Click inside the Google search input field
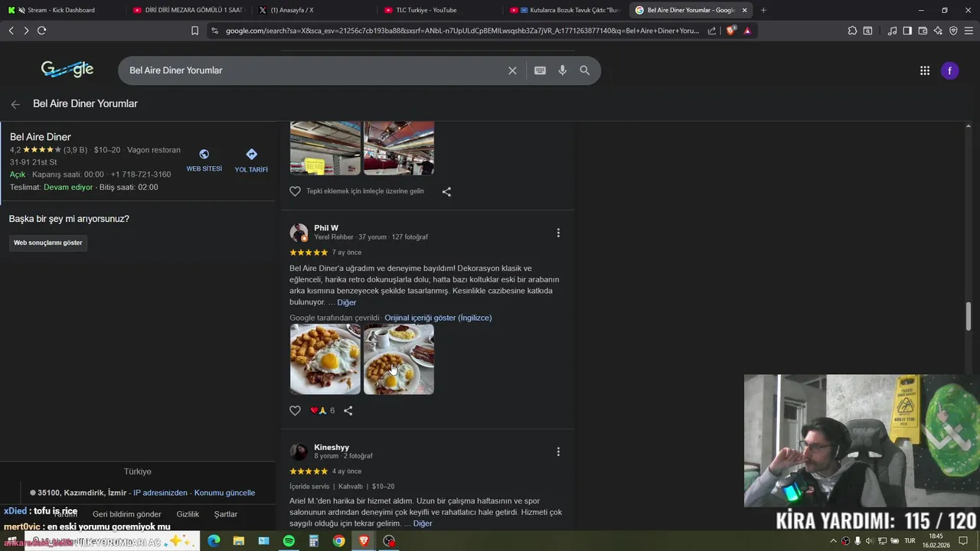 point(314,70)
